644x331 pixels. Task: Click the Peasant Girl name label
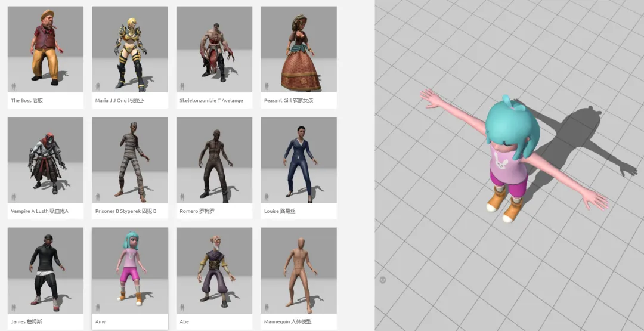click(289, 100)
